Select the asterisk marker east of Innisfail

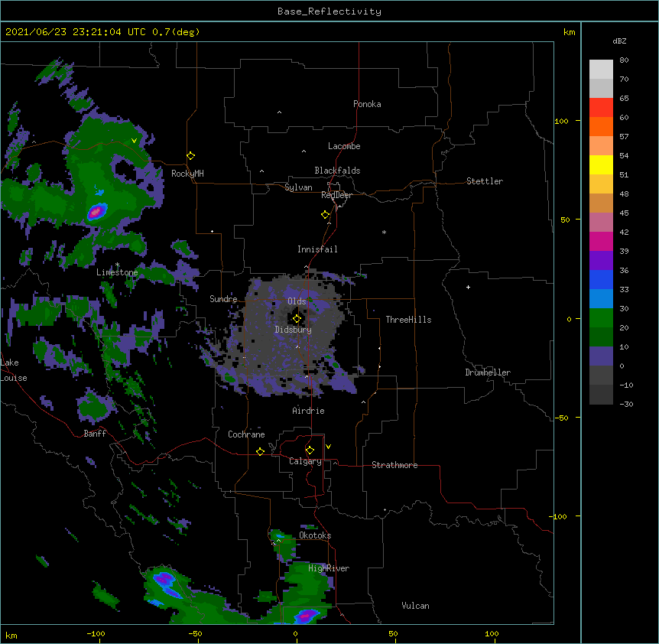pos(384,232)
